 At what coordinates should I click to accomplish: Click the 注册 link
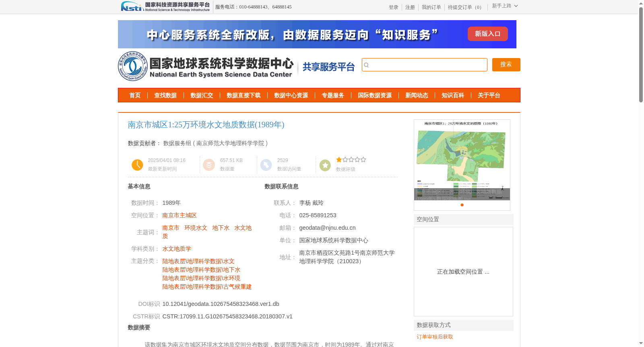(x=410, y=7)
